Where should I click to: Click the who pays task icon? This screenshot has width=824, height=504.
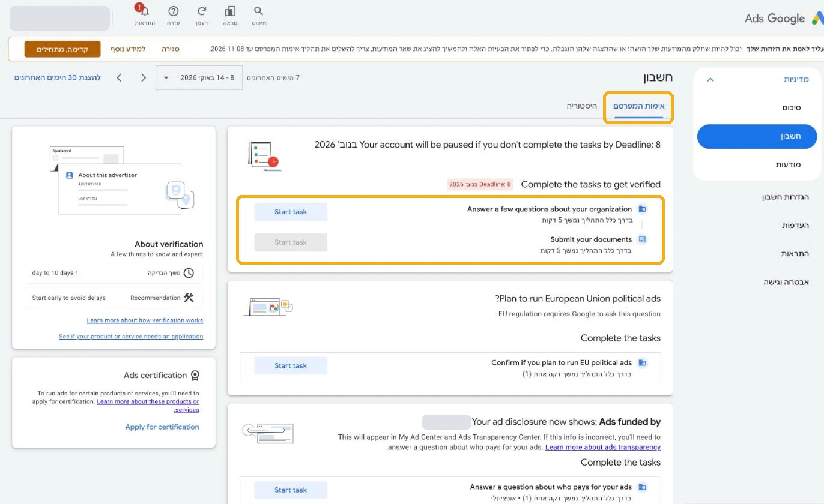[642, 487]
